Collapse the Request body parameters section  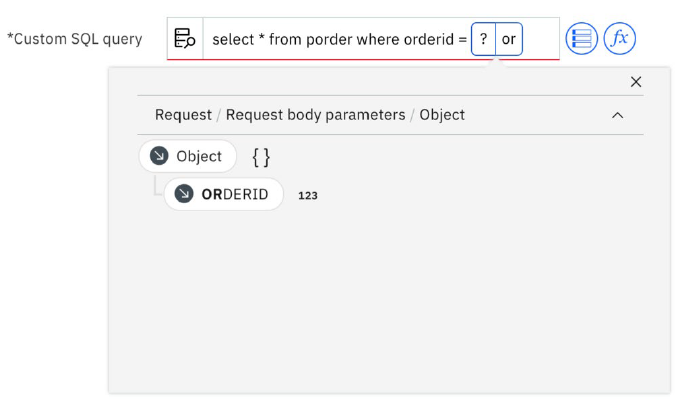[618, 115]
